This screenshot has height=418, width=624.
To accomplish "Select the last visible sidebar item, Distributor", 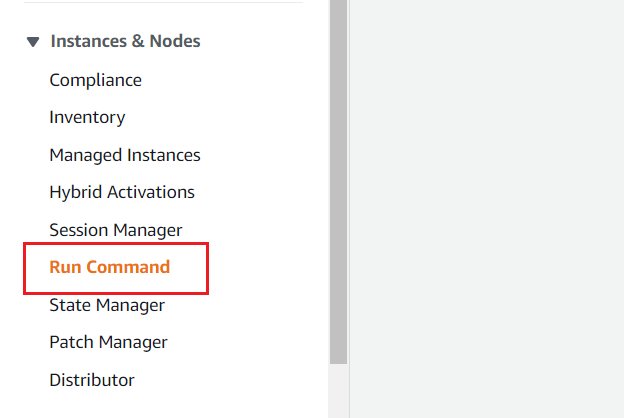I will coord(92,380).
